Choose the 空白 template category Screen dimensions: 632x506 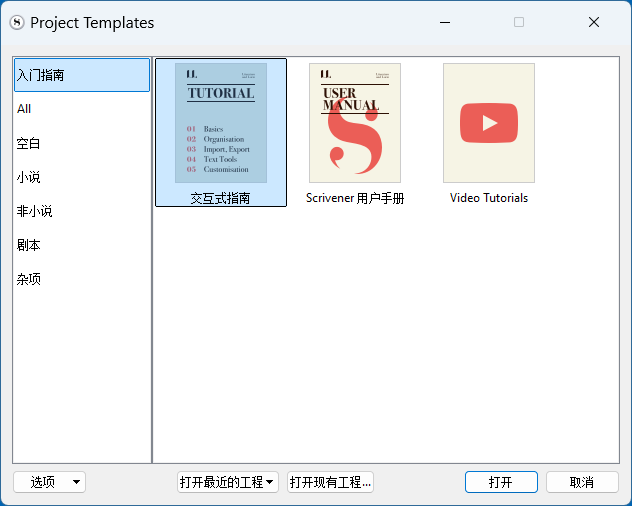click(x=82, y=143)
